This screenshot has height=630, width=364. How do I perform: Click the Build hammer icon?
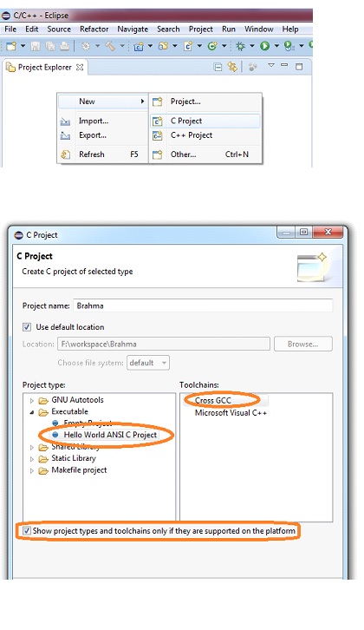(110, 46)
